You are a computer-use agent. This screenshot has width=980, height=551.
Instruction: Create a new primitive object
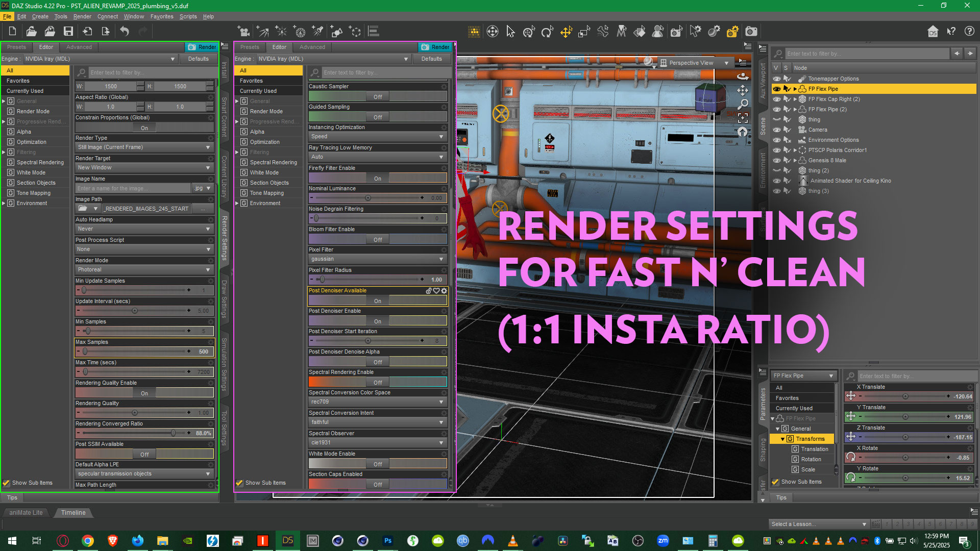coord(336,32)
